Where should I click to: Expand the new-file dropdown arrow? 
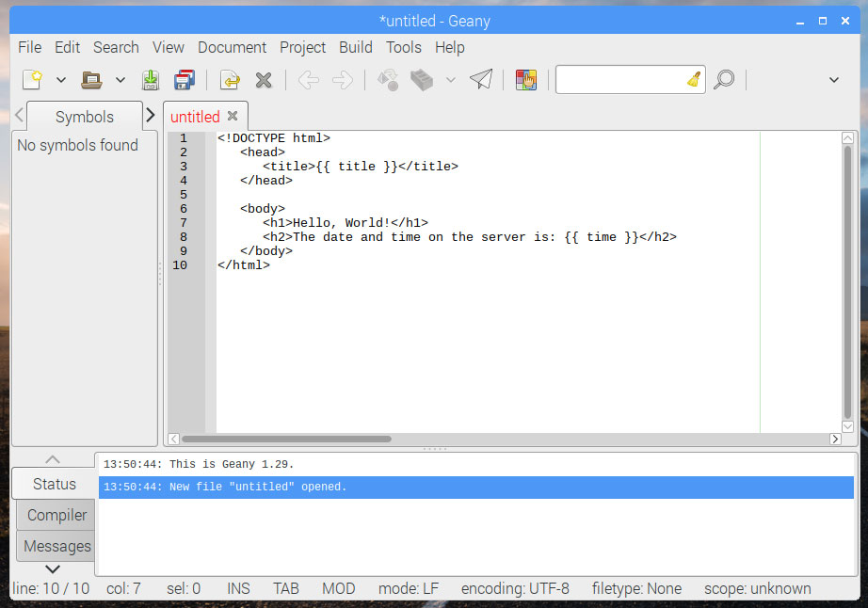(61, 80)
